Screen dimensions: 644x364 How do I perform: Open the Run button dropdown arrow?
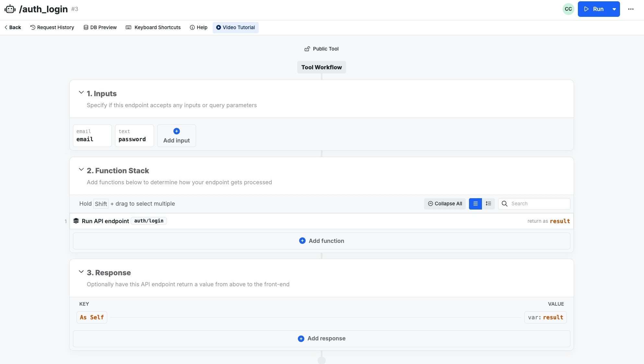pos(614,9)
